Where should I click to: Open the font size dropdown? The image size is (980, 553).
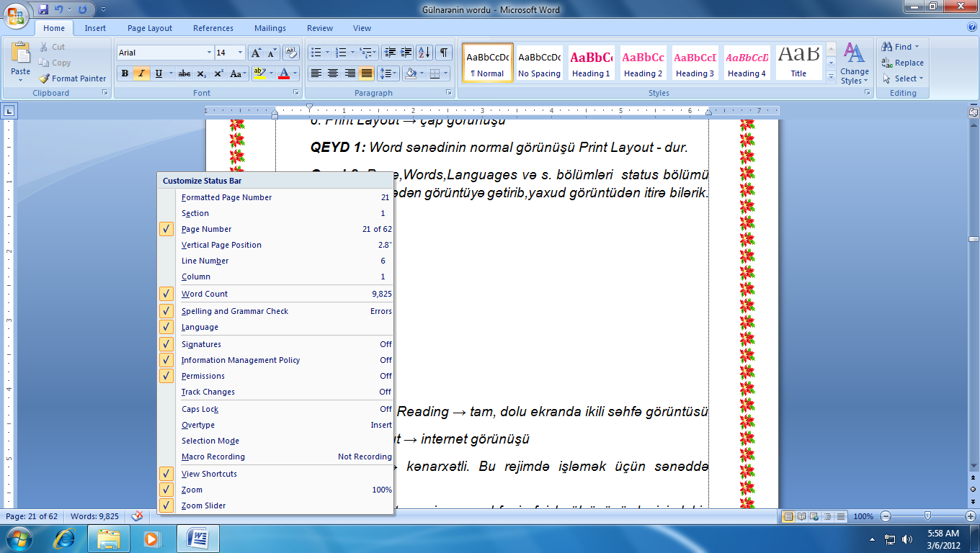pyautogui.click(x=241, y=53)
